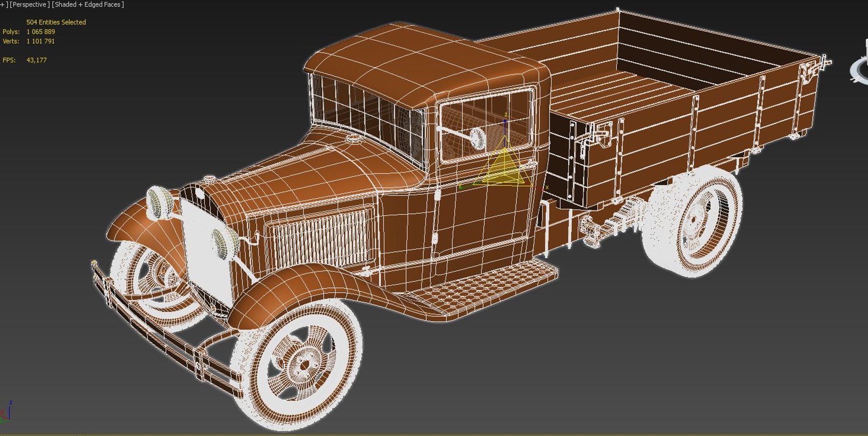Click the Verts count value 1 101 791

(x=41, y=41)
